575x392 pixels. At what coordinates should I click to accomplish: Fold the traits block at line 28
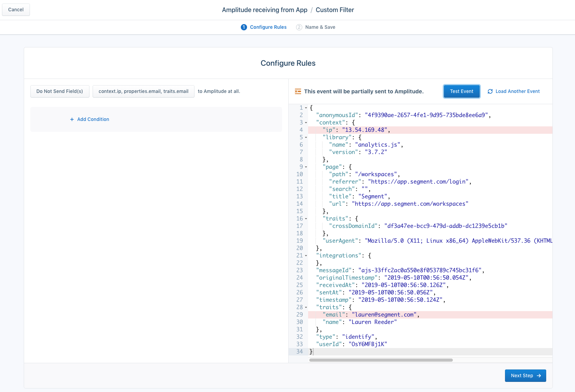point(306,307)
